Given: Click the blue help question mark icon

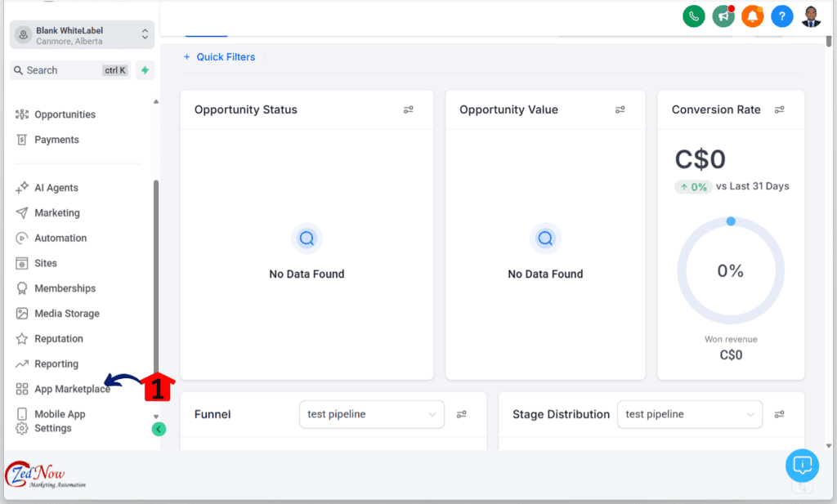Looking at the screenshot, I should 781,16.
